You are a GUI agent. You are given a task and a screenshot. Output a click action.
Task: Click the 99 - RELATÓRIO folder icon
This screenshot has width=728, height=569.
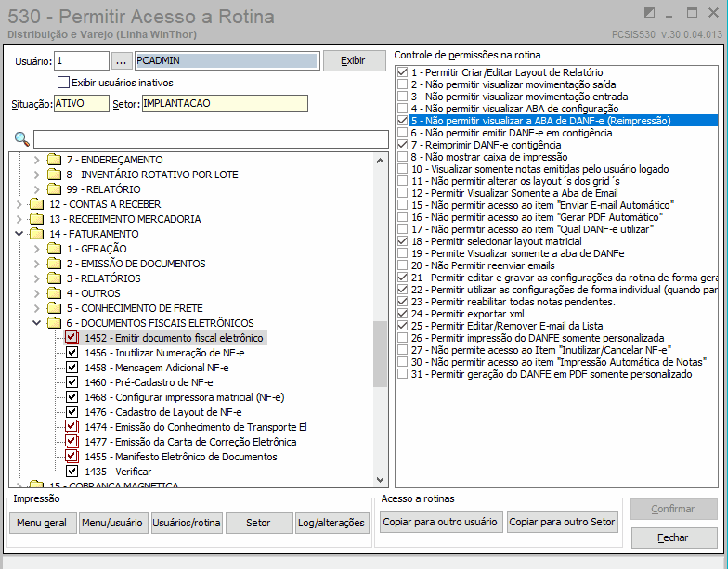(x=54, y=189)
